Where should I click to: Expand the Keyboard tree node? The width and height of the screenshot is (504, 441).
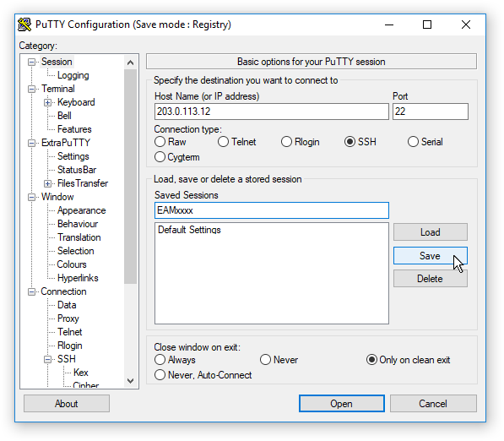pos(47,102)
